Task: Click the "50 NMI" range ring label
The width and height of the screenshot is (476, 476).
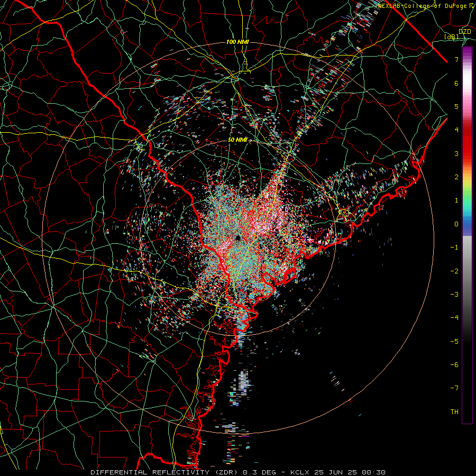Action: pyautogui.click(x=237, y=140)
